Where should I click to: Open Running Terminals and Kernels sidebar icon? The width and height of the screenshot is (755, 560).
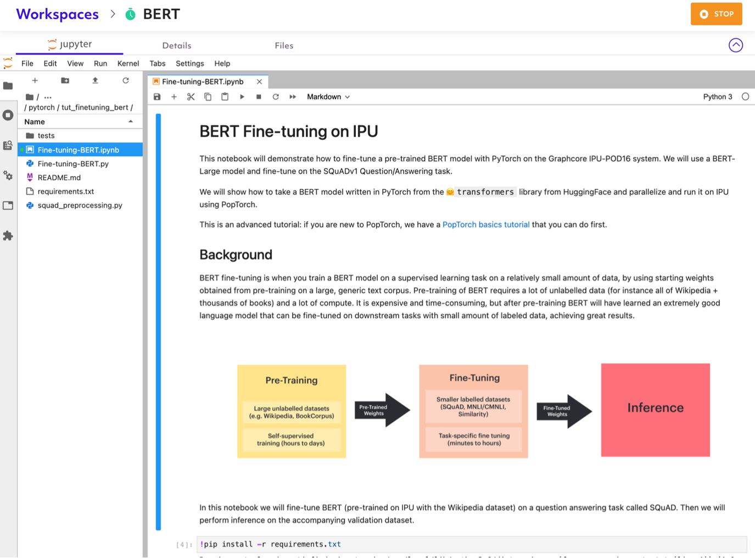8,115
